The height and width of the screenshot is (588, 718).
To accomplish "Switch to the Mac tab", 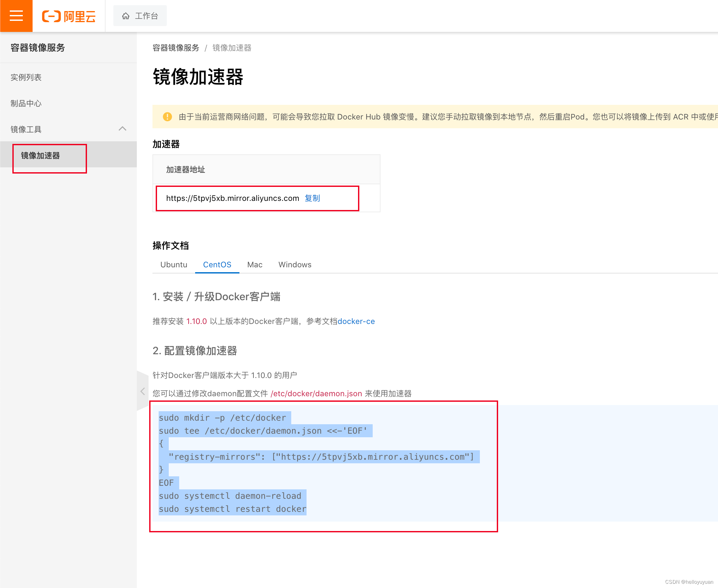I will [255, 264].
